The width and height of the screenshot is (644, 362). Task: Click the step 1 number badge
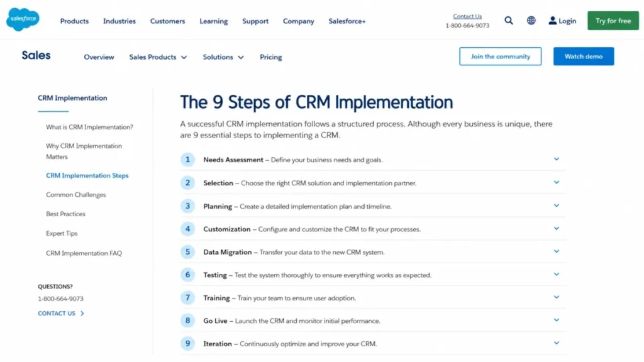(x=187, y=160)
